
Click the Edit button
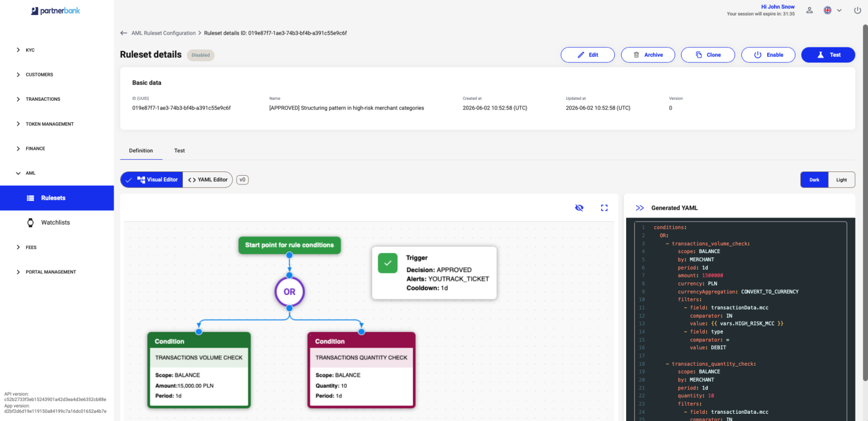(x=587, y=55)
